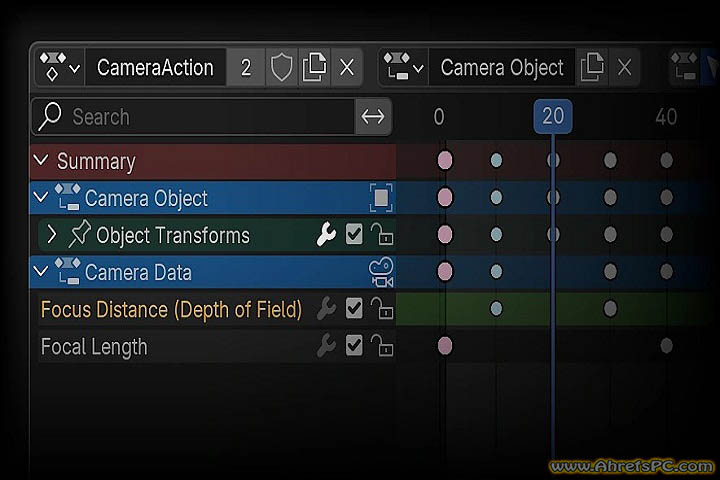Click the action keyframe icon before CameraAction

[x=53, y=66]
